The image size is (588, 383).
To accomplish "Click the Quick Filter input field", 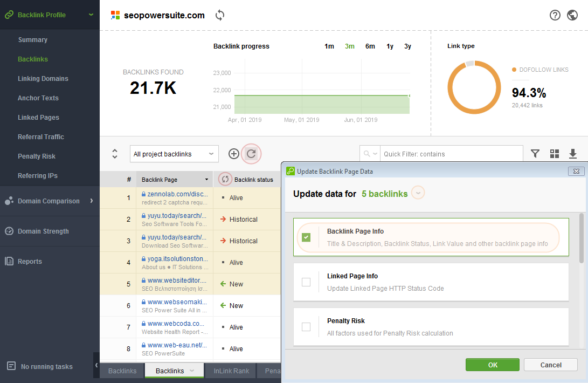I will point(452,154).
